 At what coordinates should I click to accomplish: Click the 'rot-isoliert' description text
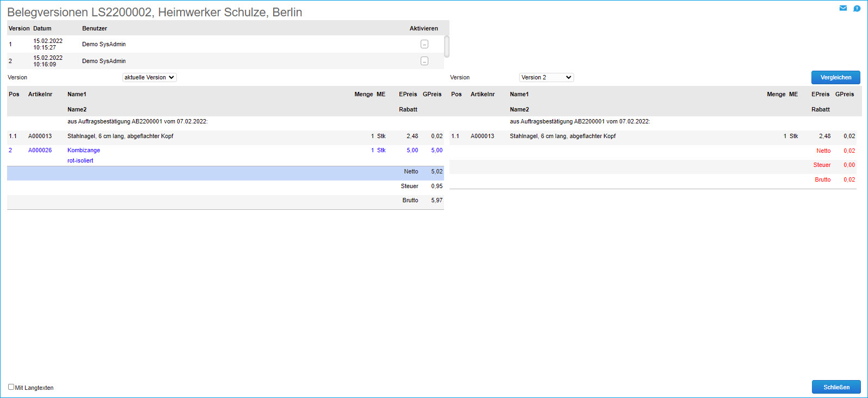tap(81, 160)
